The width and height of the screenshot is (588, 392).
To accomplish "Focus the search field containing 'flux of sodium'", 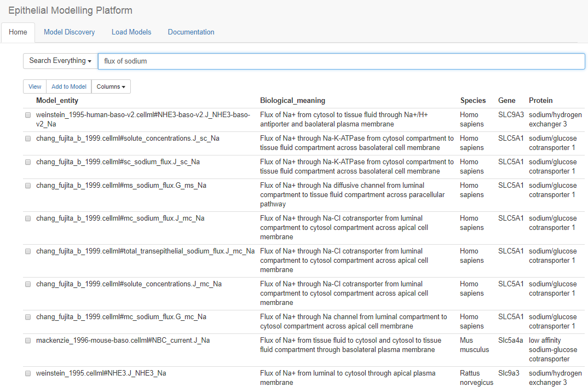I will (341, 61).
